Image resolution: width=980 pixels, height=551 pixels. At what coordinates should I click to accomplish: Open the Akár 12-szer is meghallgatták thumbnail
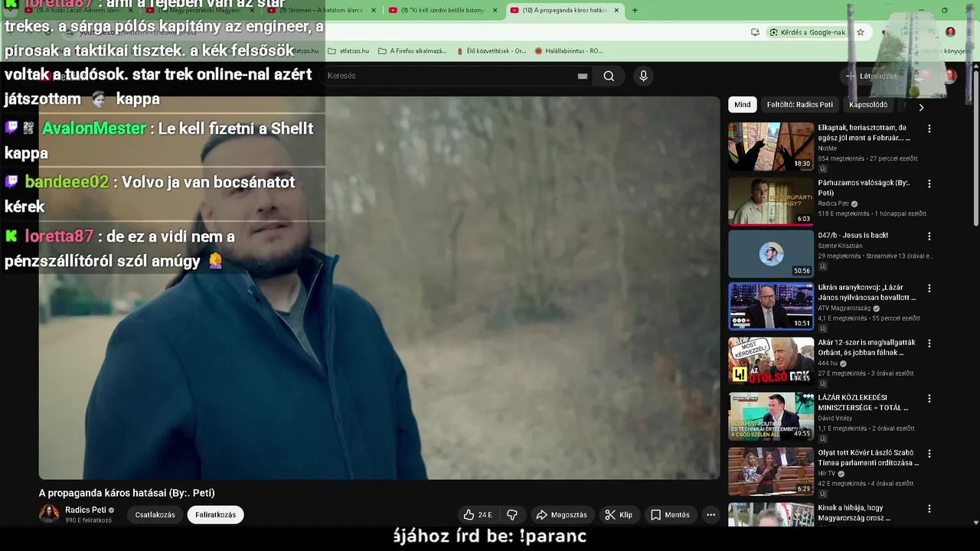pyautogui.click(x=771, y=361)
